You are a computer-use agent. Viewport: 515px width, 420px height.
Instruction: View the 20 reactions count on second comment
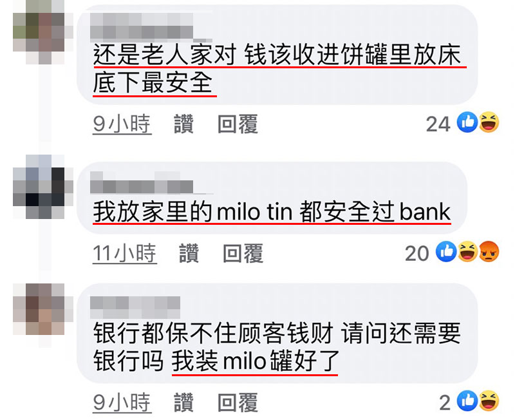coord(417,253)
